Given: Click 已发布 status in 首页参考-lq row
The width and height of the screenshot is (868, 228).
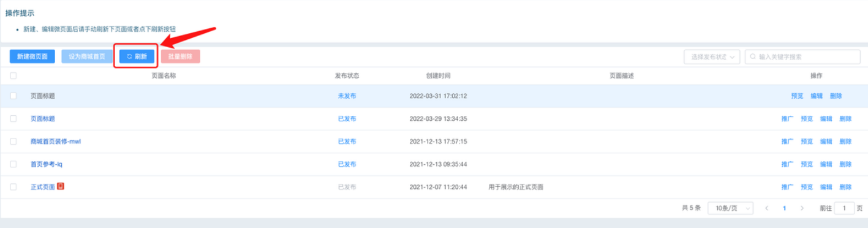Looking at the screenshot, I should (x=347, y=164).
